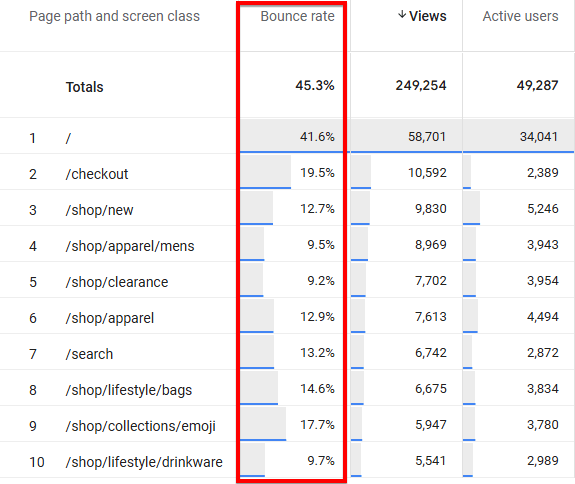Open the /shop/clearance page path
Image resolution: width=575 pixels, height=484 pixels.
[x=117, y=282]
